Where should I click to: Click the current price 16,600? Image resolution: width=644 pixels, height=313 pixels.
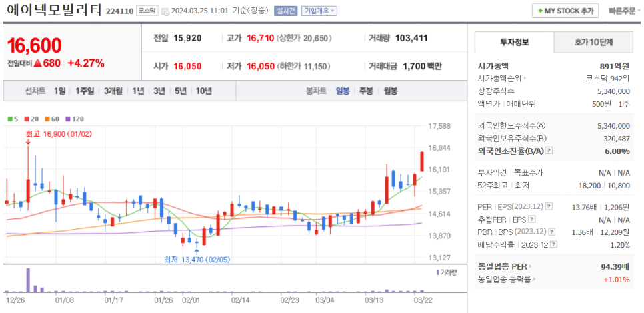(35, 45)
